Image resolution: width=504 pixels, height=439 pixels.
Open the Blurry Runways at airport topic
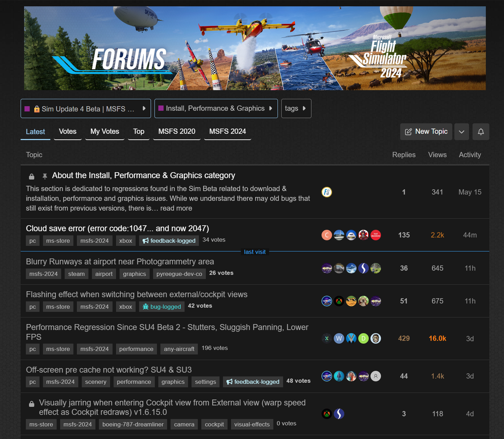point(120,262)
